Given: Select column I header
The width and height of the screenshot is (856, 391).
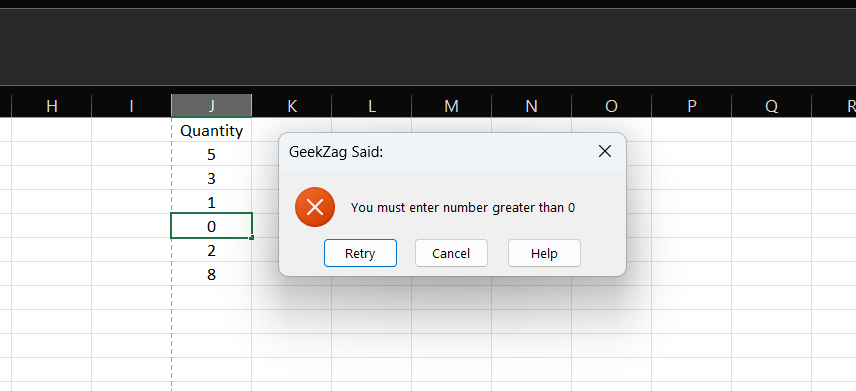Looking at the screenshot, I should point(132,106).
